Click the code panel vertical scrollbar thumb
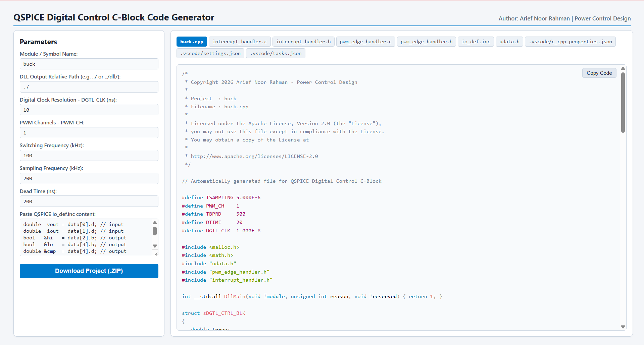 [623, 103]
